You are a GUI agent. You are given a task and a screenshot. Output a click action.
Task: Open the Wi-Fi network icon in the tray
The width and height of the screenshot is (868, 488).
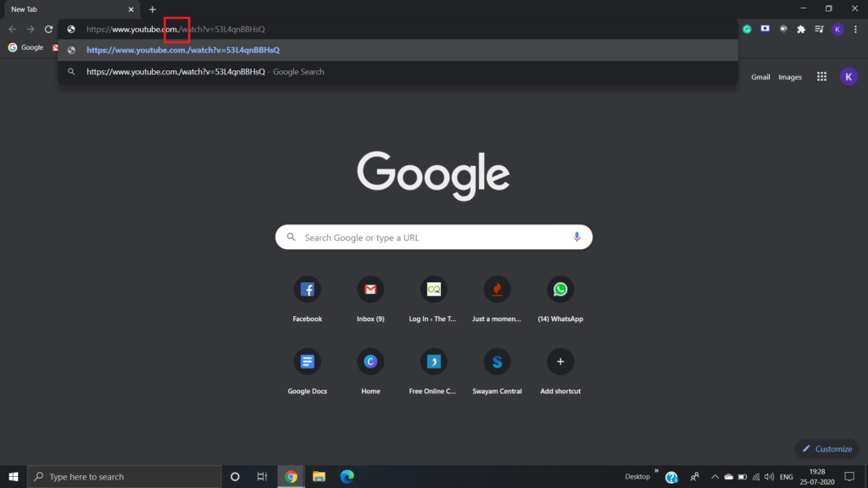[756, 476]
